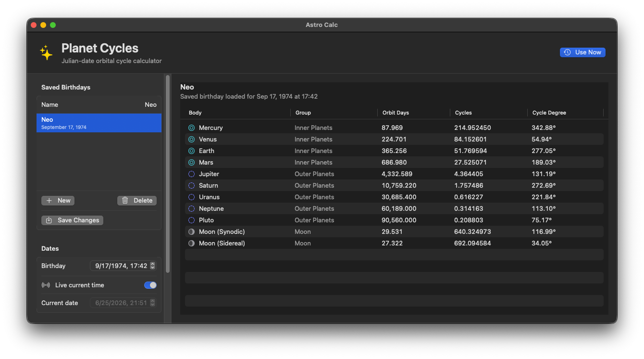Click Neptune orbit days 60,189.000
This screenshot has height=359, width=644.
coord(399,209)
